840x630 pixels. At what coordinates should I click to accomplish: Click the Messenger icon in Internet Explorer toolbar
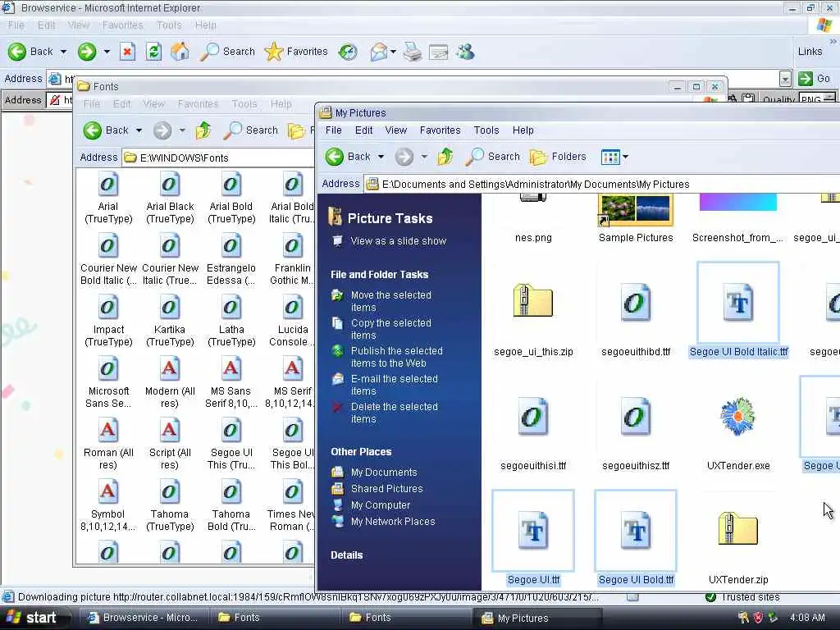pos(466,52)
